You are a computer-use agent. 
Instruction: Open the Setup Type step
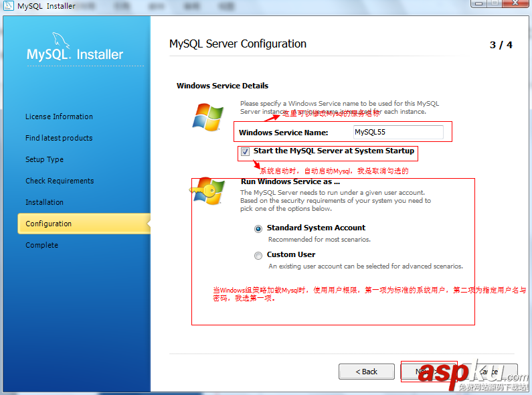click(x=44, y=159)
